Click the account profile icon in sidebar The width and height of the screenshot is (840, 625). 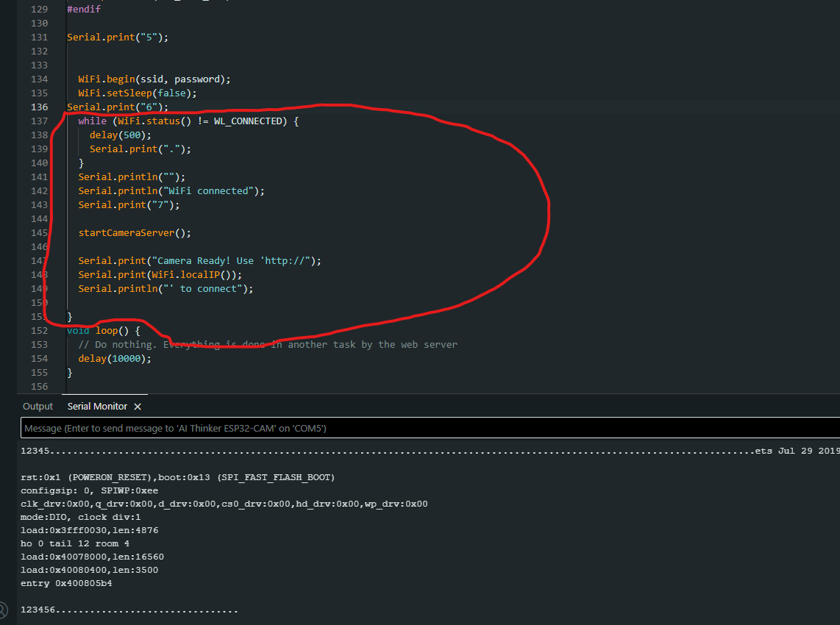tap(3, 610)
